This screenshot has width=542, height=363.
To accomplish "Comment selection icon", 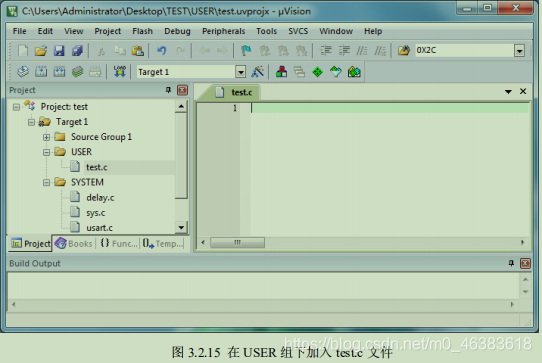I will (x=362, y=51).
